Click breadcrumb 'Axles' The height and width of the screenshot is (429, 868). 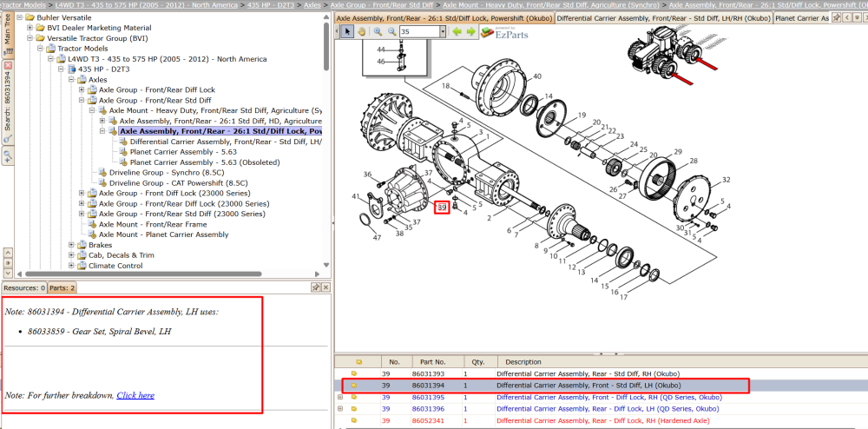[x=312, y=5]
